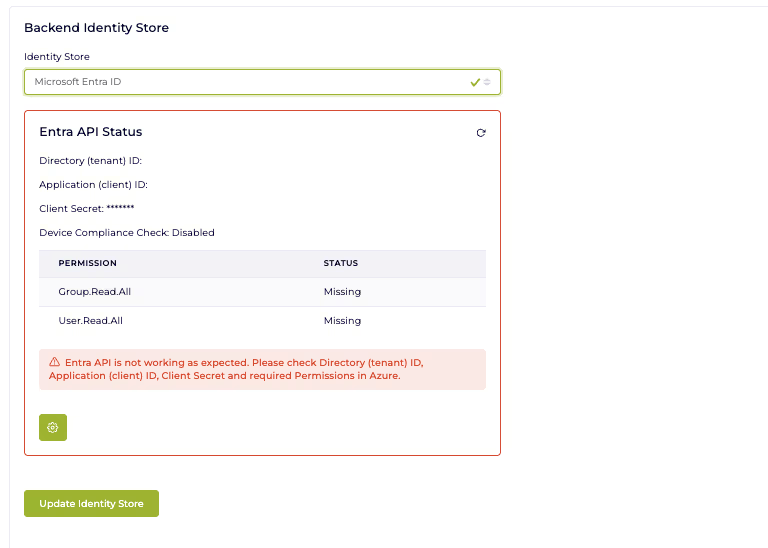The width and height of the screenshot is (768, 548).
Task: Click the Backend Identity Store heading
Action: coord(96,28)
